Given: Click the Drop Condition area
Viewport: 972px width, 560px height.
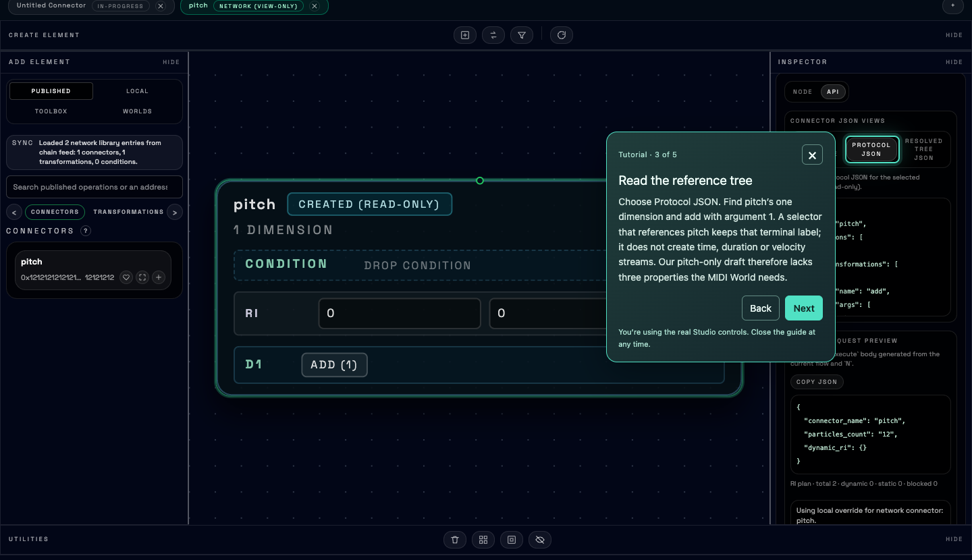Looking at the screenshot, I should pyautogui.click(x=417, y=265).
